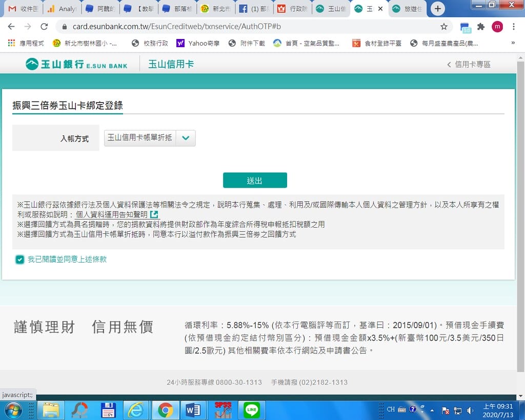Click the taskbar clock 上午 09:31

tap(498, 410)
